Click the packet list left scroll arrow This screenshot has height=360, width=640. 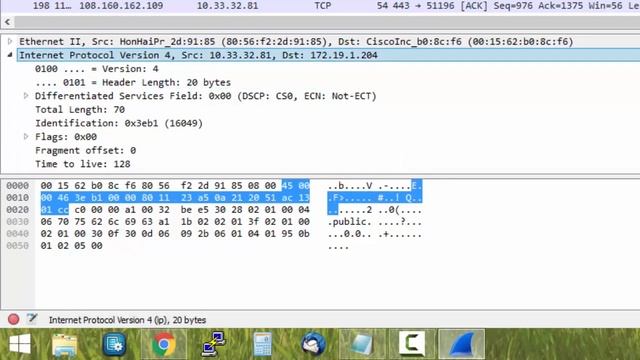tap(7, 22)
